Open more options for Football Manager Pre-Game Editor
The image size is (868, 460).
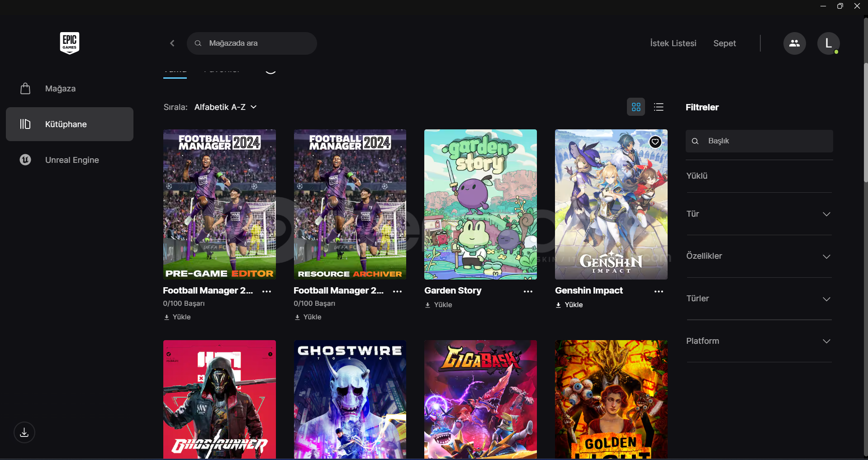click(x=267, y=291)
